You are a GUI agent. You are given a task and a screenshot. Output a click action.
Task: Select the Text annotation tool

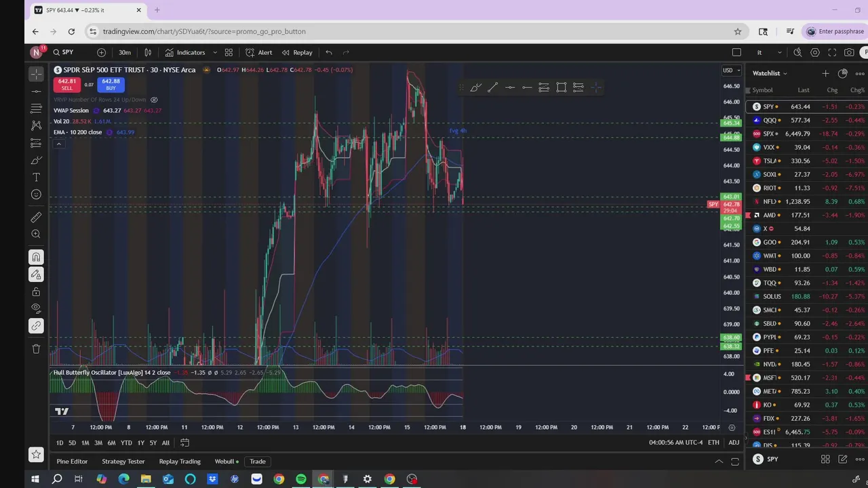(x=36, y=177)
